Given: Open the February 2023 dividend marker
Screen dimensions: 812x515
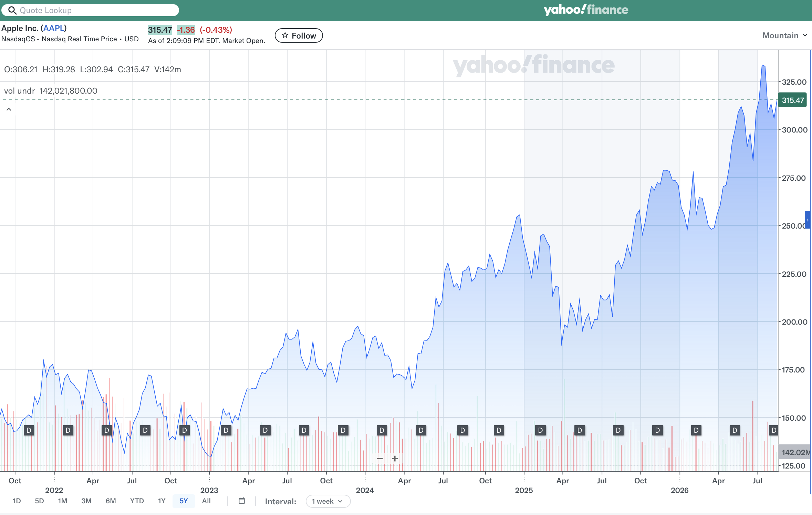Looking at the screenshot, I should (x=226, y=430).
